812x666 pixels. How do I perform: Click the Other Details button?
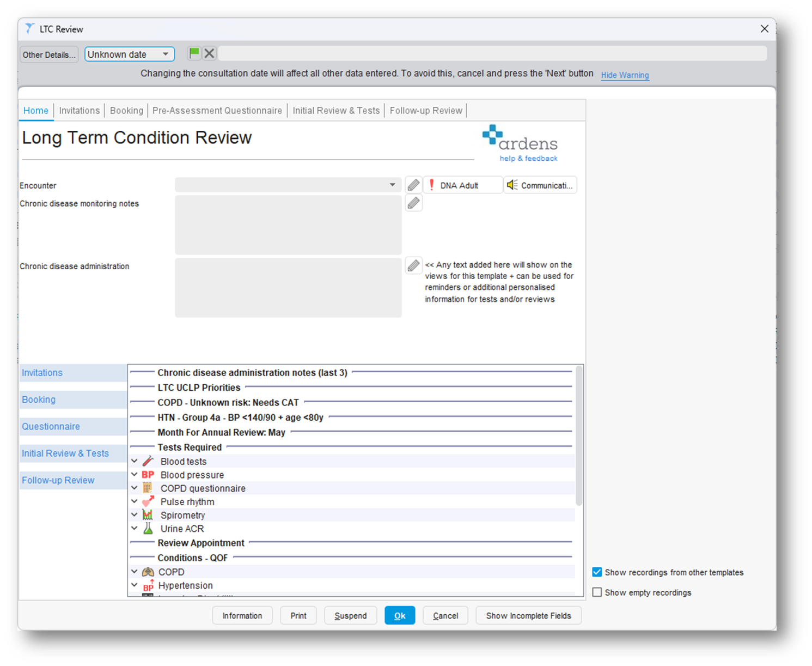[49, 55]
